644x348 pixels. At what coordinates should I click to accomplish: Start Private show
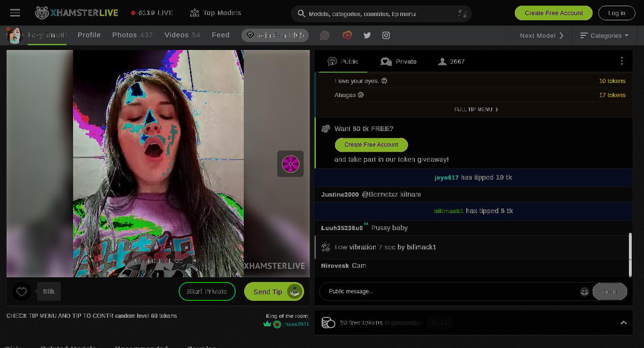[207, 291]
